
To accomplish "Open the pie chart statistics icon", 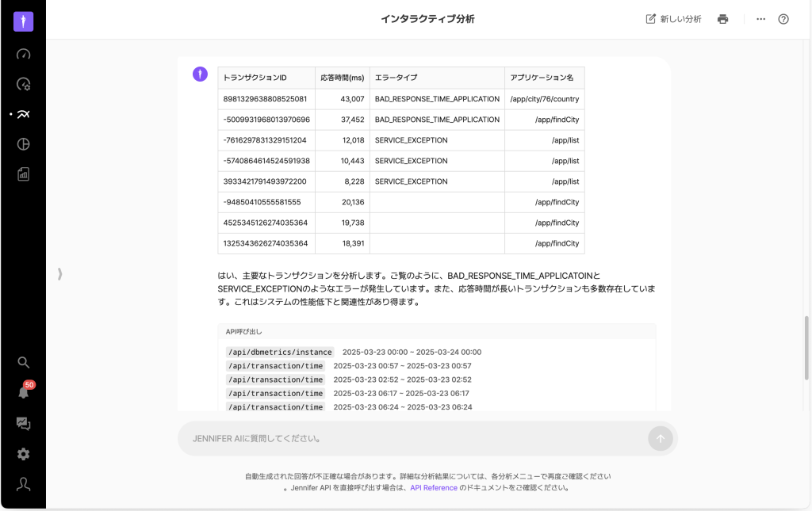I will click(x=23, y=144).
